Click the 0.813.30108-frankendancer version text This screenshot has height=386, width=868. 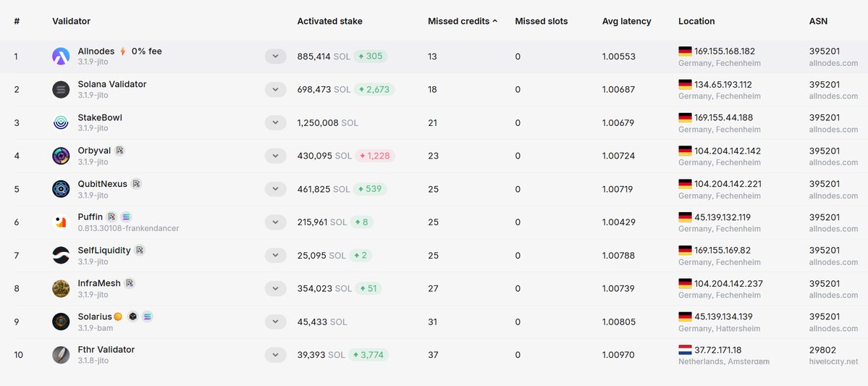point(128,228)
